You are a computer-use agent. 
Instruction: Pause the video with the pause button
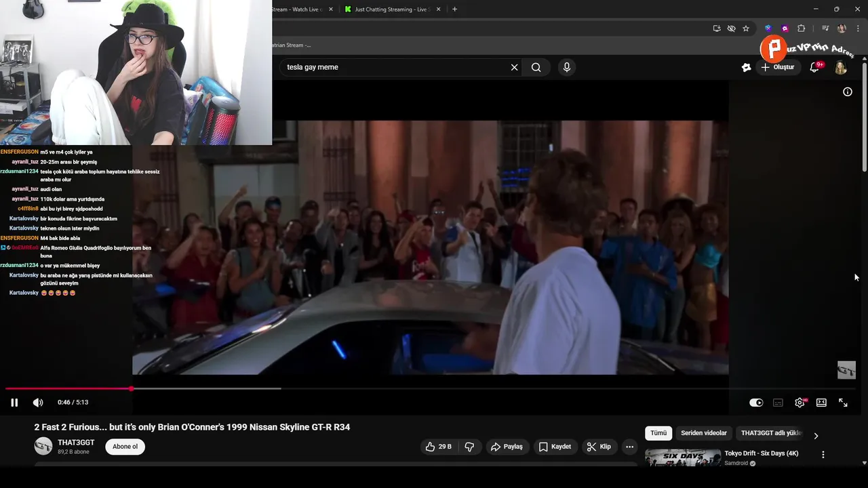(x=14, y=403)
